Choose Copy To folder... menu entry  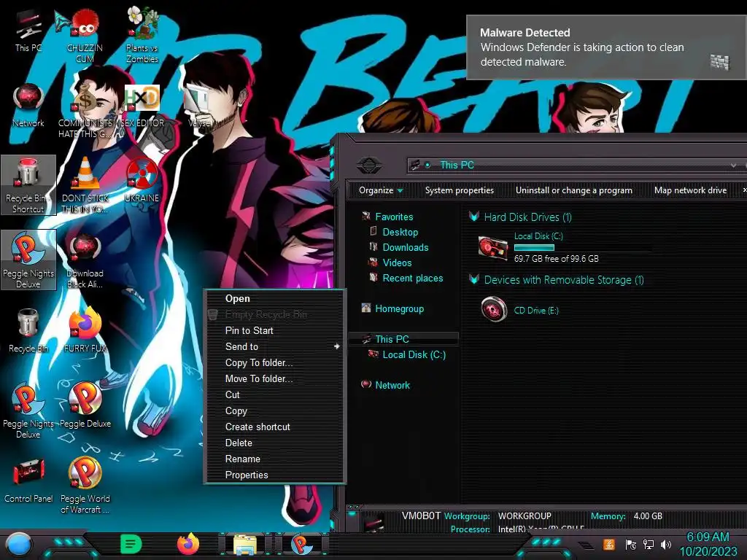[274, 363]
